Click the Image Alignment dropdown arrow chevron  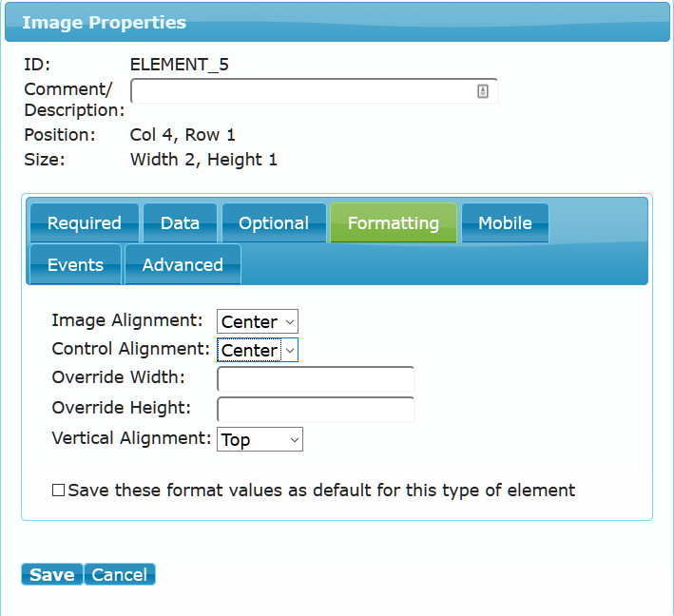290,322
